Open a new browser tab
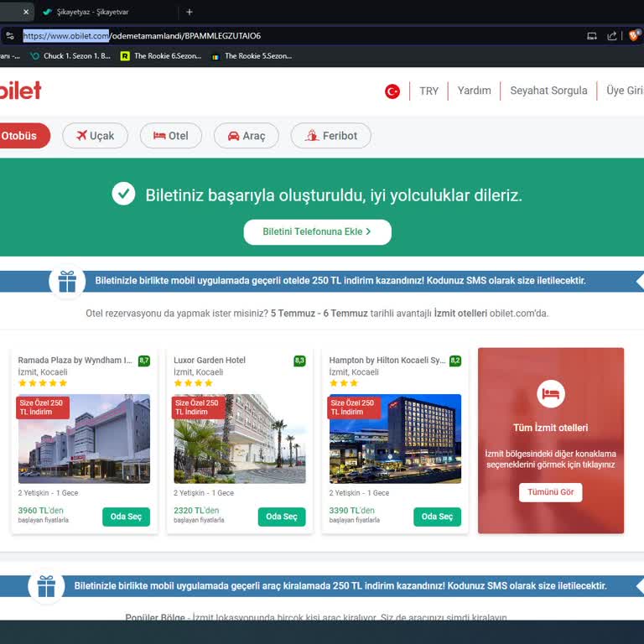 (190, 12)
